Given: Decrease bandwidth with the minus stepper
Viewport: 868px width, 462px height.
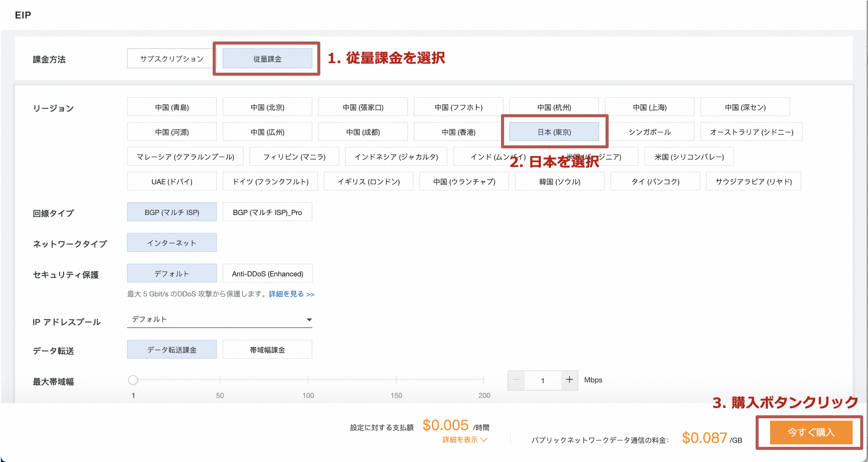Looking at the screenshot, I should click(516, 380).
